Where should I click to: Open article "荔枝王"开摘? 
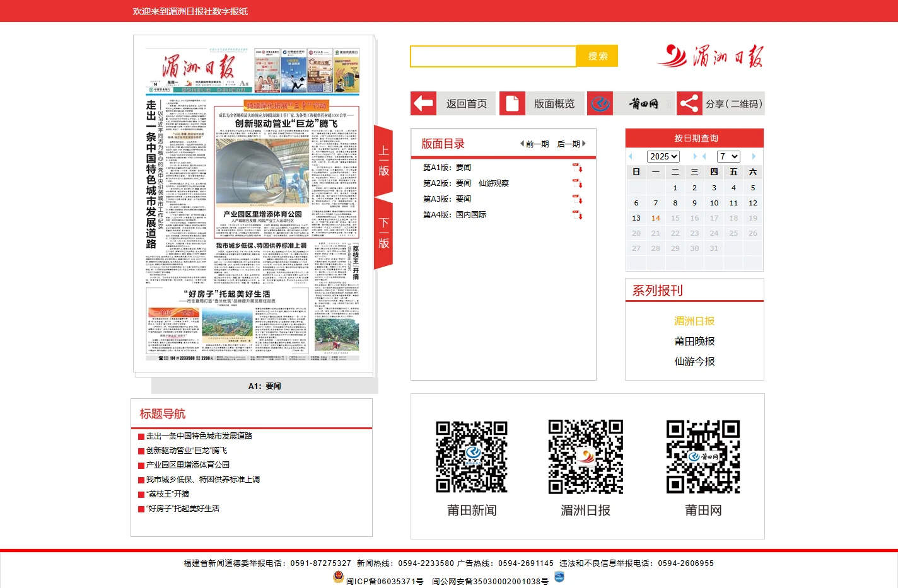click(168, 494)
